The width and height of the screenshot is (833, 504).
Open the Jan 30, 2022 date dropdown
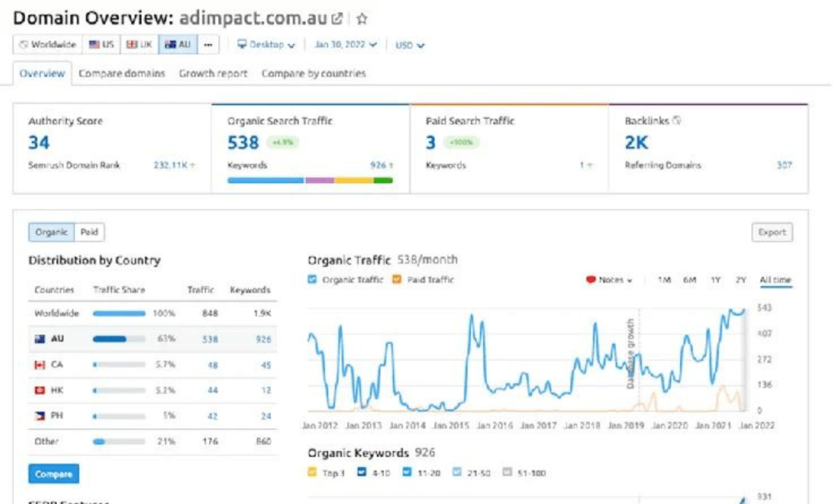pos(346,45)
